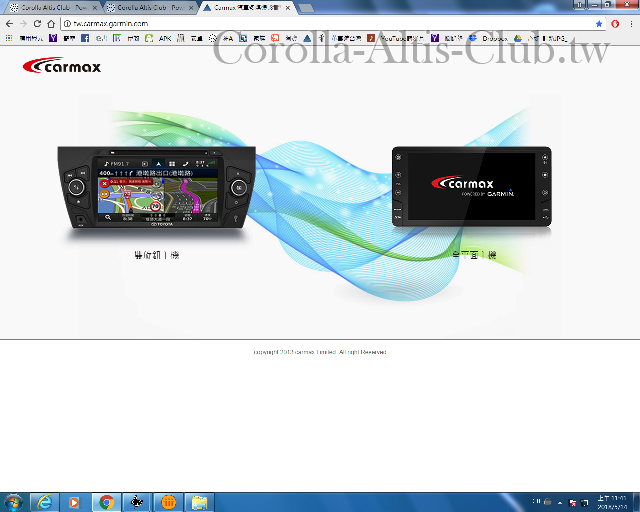This screenshot has height=512, width=640.
Task: Select the carmax Garmin flat-panel unit image
Action: (471, 186)
